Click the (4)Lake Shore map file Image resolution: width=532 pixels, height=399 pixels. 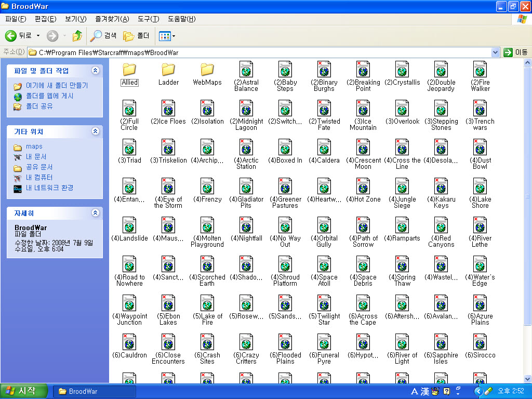(x=480, y=194)
